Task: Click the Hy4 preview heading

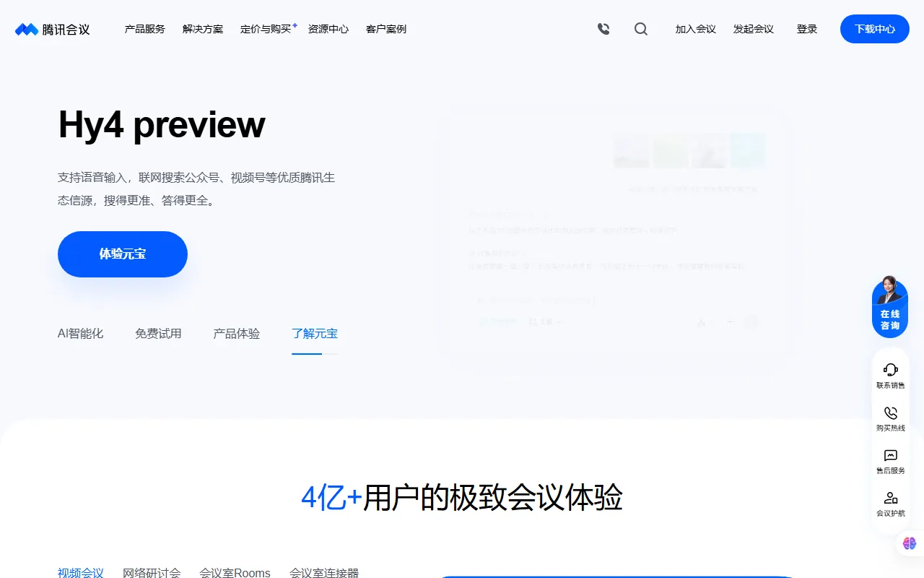Action: tap(162, 125)
